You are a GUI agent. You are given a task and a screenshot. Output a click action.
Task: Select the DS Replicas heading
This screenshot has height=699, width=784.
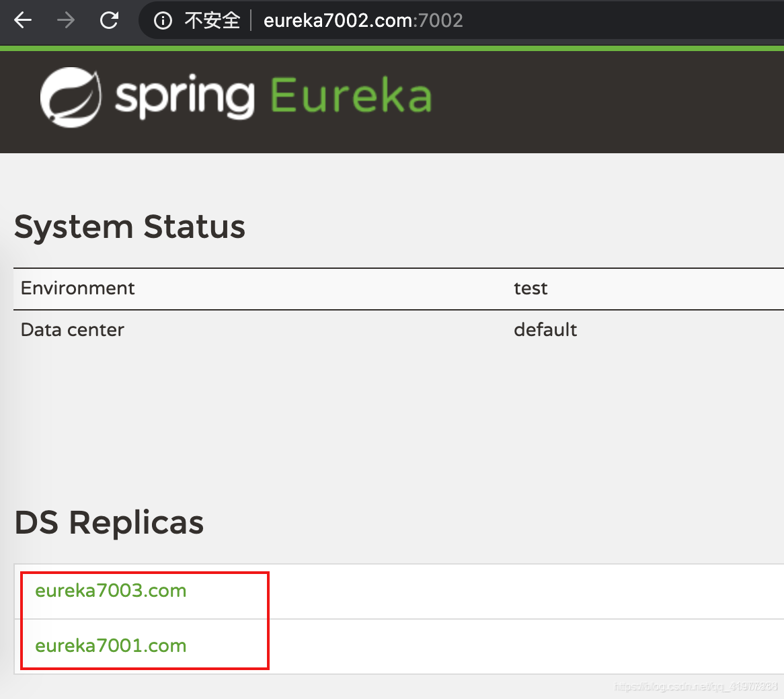(x=109, y=523)
